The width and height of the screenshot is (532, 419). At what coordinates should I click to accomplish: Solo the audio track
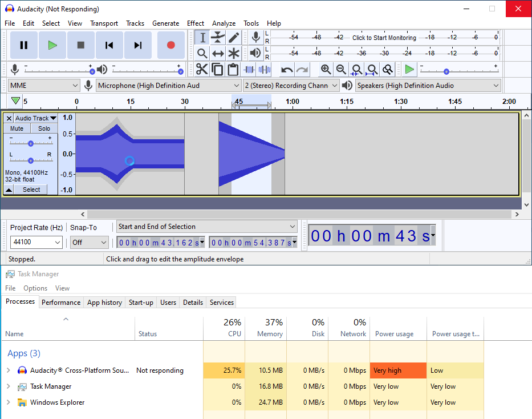44,128
